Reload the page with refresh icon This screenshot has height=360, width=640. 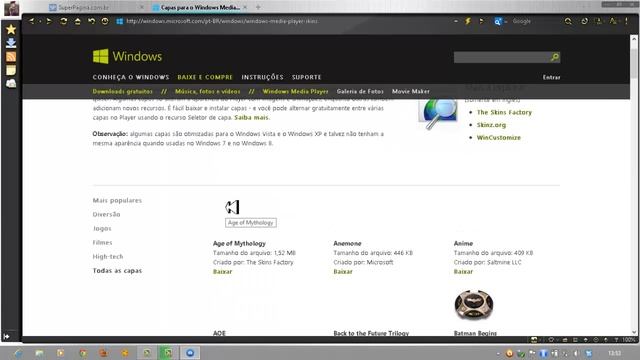63,21
